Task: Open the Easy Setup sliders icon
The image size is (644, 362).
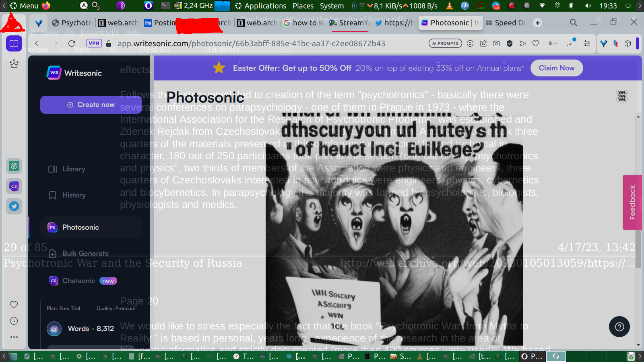Action: point(587,43)
